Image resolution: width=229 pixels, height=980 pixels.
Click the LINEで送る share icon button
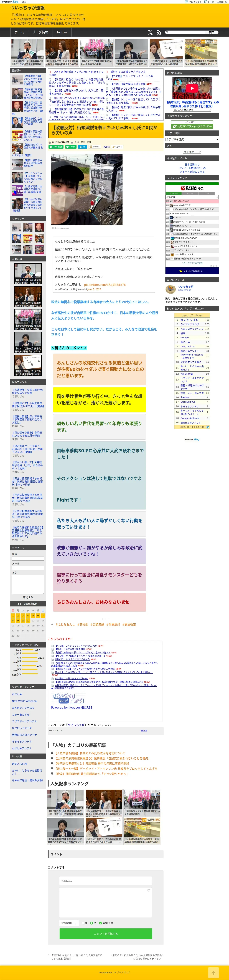tap(56, 147)
